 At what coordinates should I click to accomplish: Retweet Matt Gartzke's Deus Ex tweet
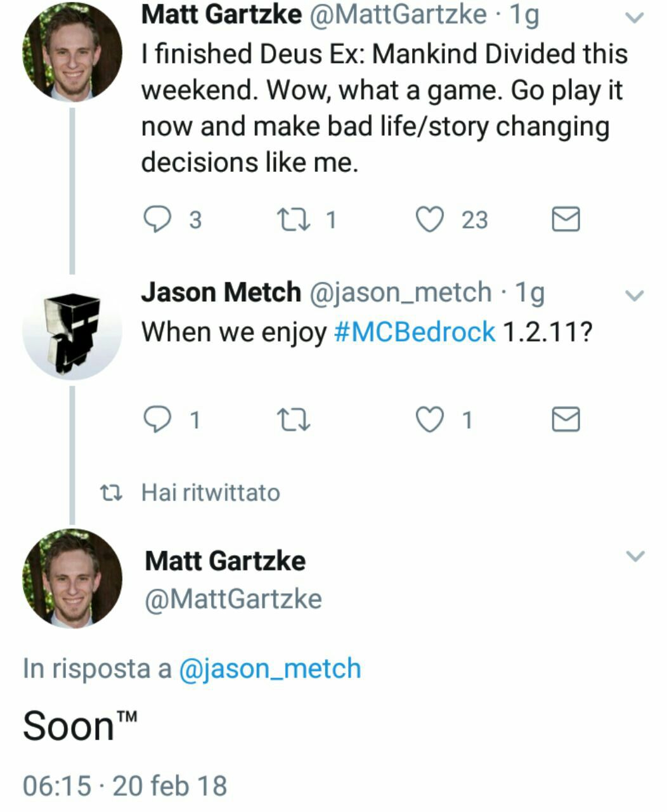(294, 219)
